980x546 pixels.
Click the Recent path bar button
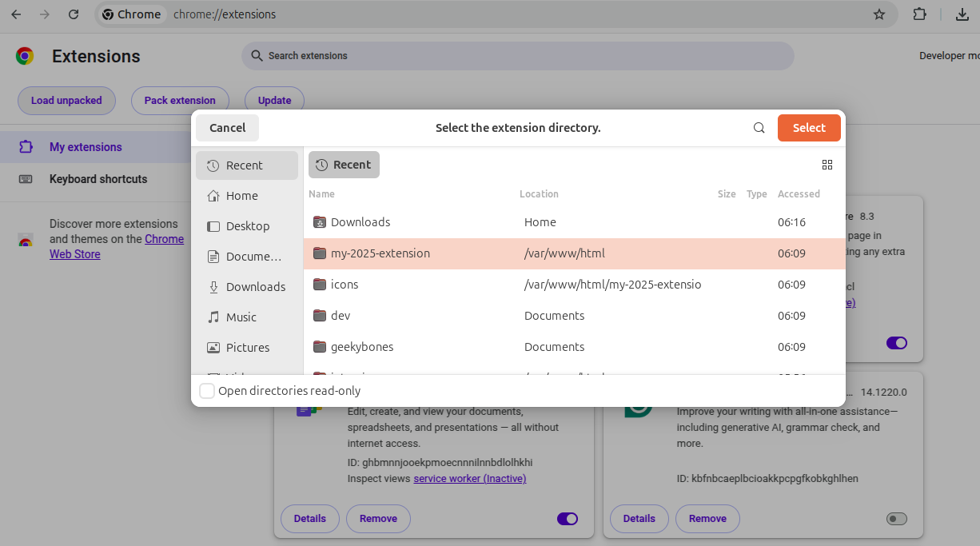pos(344,165)
